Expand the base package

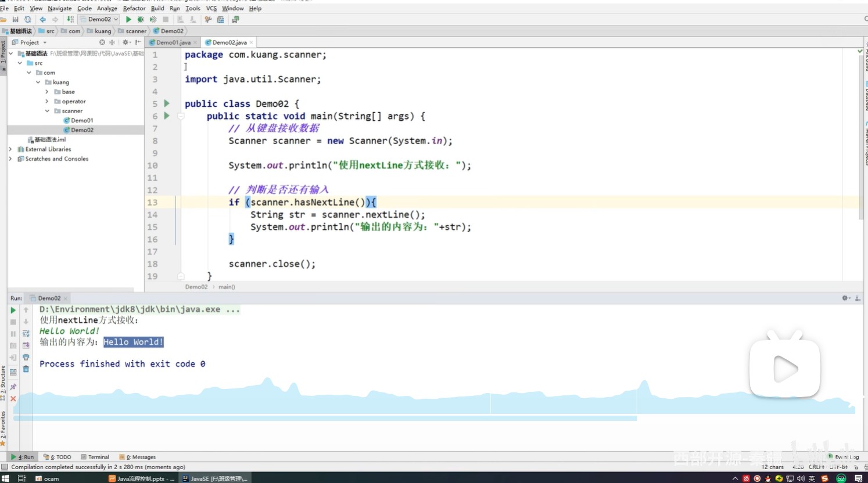(x=47, y=92)
